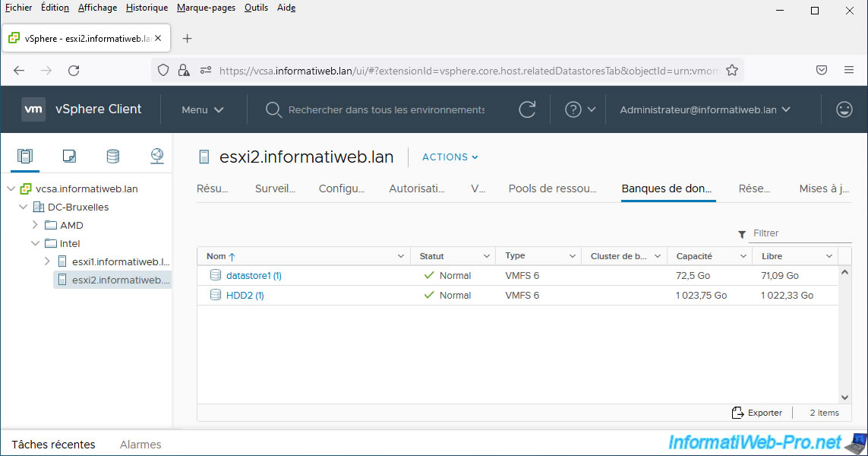Expand the esxi1.informatiweb.lan host node
This screenshot has height=456, width=868.
(x=47, y=261)
